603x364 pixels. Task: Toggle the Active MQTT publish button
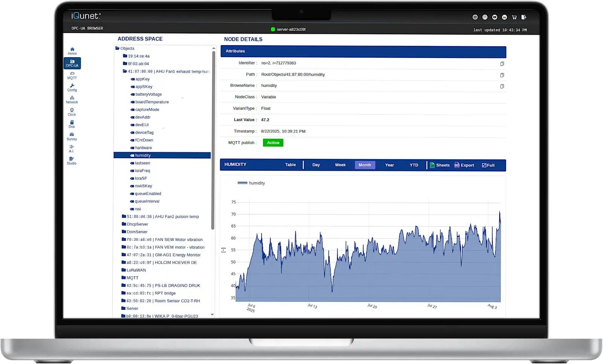tap(273, 143)
